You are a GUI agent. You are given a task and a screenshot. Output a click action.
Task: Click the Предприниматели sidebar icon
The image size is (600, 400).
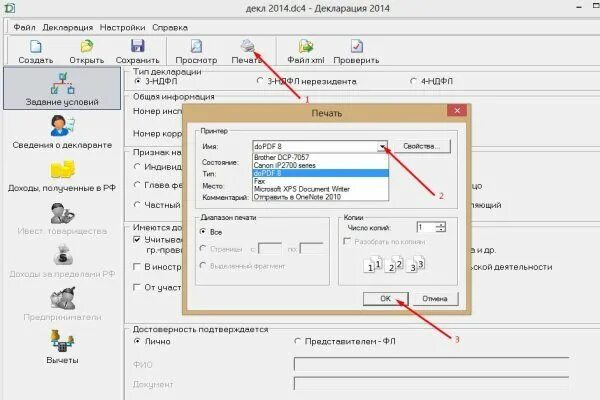click(62, 298)
